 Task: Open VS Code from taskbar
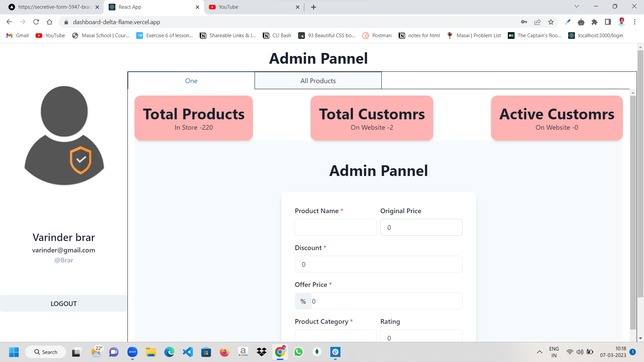point(188,352)
